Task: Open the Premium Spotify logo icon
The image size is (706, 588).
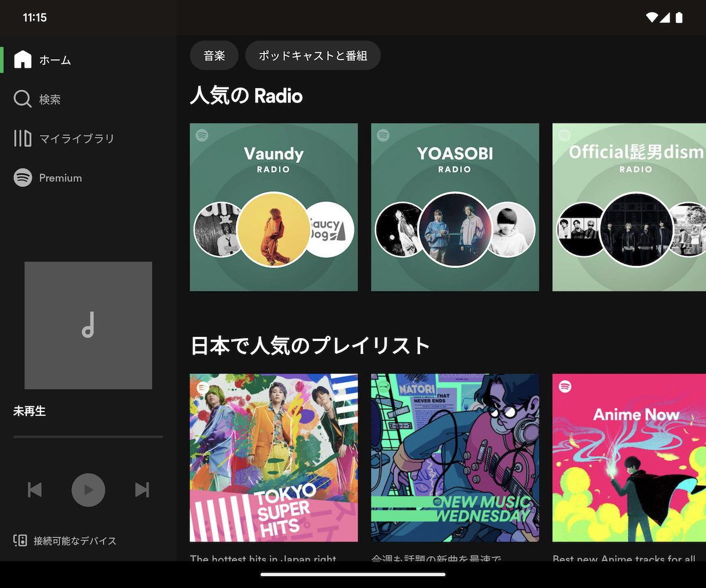Action: click(x=22, y=178)
